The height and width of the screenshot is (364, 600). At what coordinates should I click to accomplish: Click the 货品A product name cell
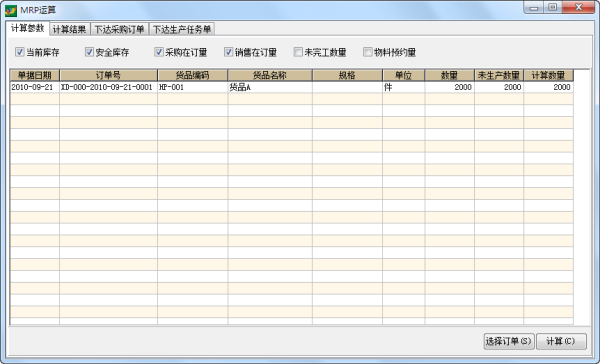pyautogui.click(x=270, y=87)
